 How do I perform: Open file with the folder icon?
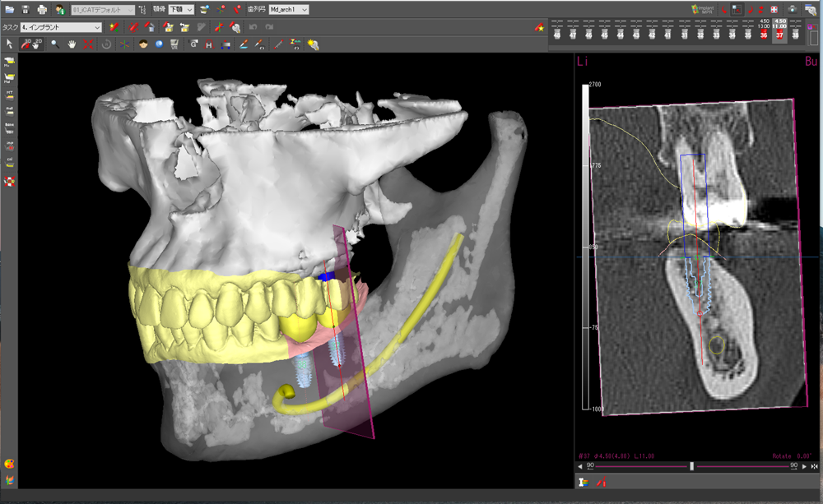tap(9, 9)
